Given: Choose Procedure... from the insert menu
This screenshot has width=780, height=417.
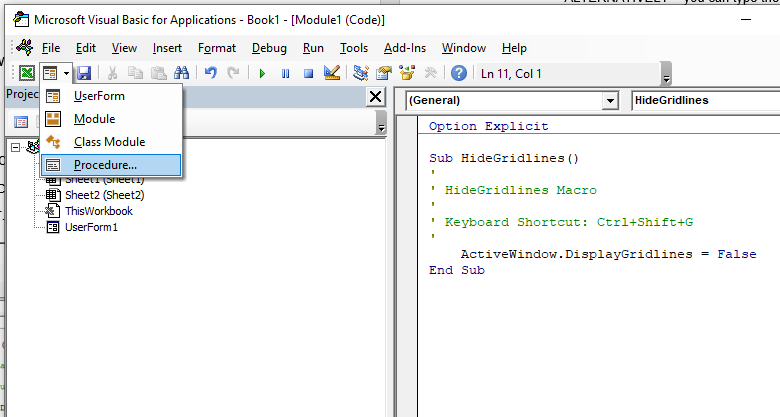Looking at the screenshot, I should 105,165.
